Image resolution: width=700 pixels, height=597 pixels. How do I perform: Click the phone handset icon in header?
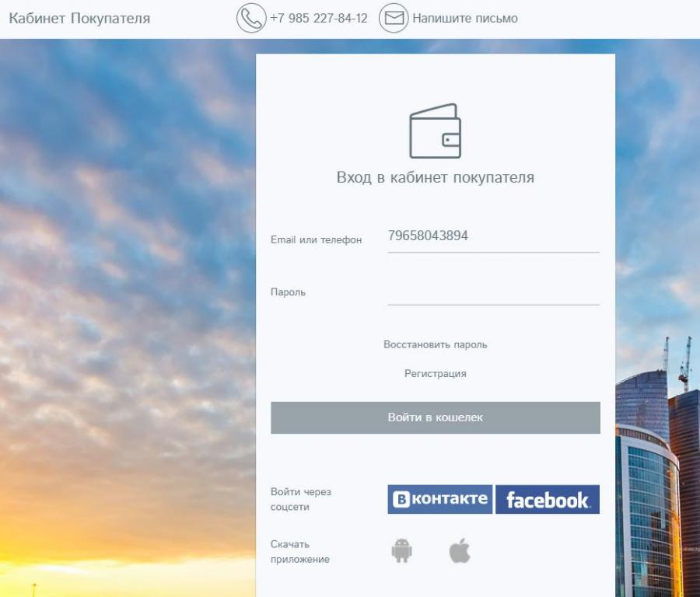tap(250, 18)
